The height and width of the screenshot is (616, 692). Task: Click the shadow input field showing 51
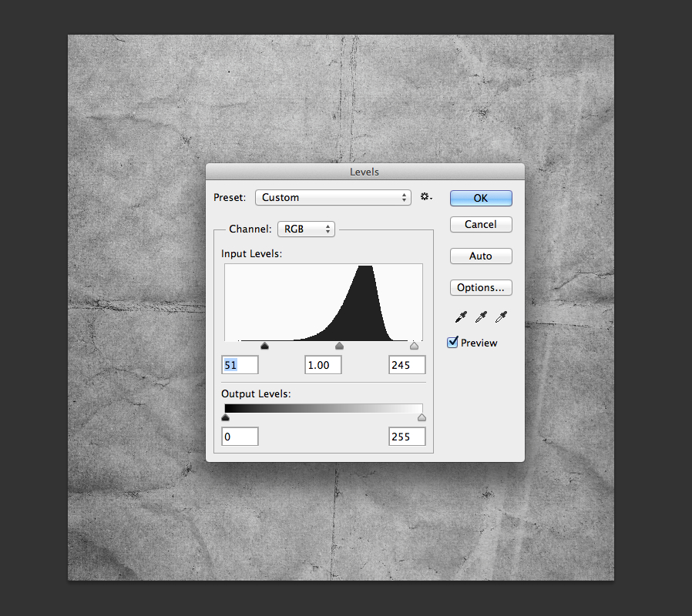pos(239,364)
